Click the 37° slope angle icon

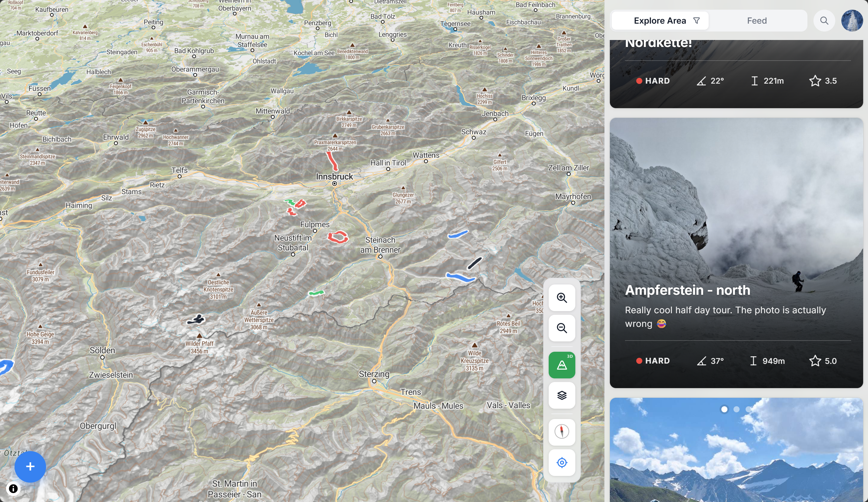coord(701,361)
